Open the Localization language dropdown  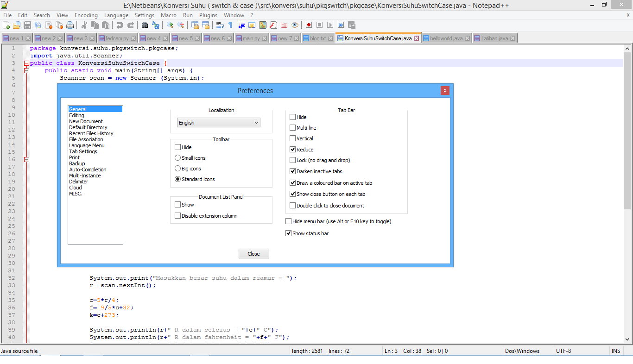pyautogui.click(x=219, y=123)
